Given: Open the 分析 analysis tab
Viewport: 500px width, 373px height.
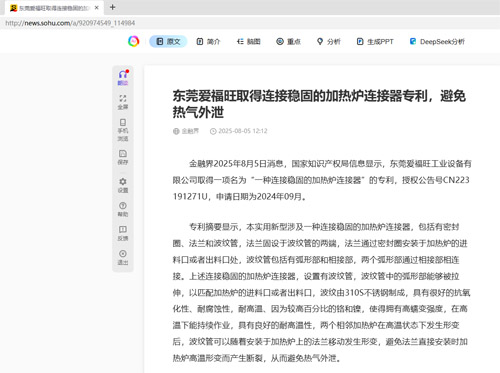Looking at the screenshot, I should pyautogui.click(x=329, y=41).
